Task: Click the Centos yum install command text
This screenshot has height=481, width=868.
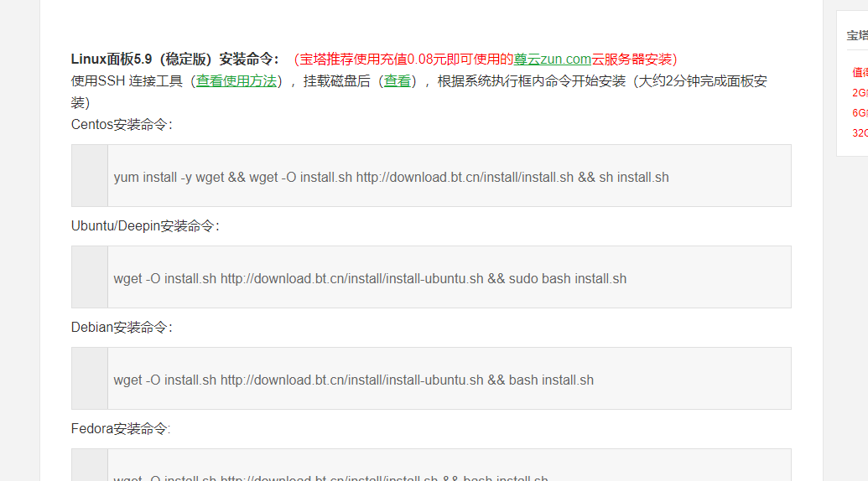Action: 392,177
